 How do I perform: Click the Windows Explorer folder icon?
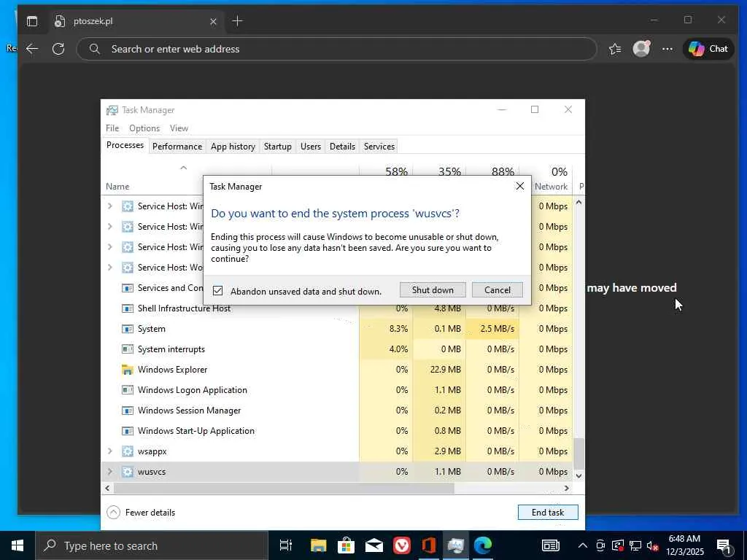(x=127, y=370)
